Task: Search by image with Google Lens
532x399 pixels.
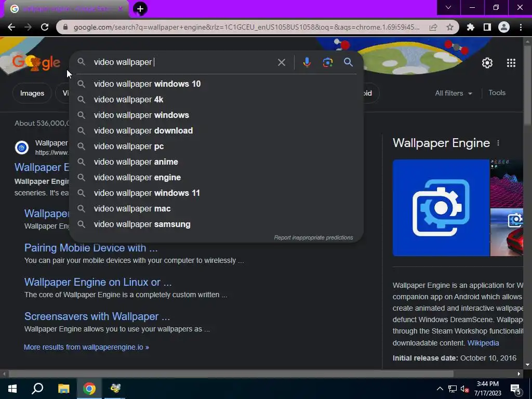Action: [328, 62]
